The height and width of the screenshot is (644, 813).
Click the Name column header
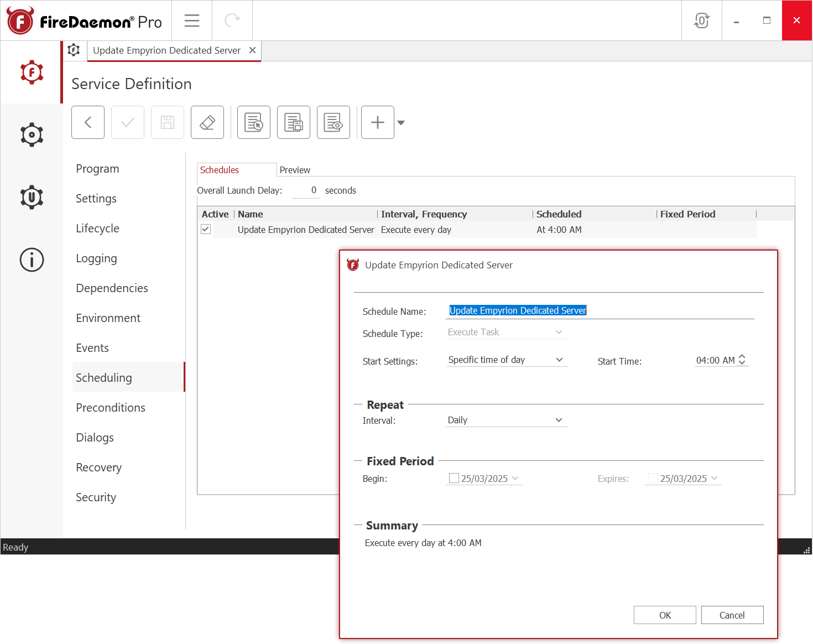point(306,214)
